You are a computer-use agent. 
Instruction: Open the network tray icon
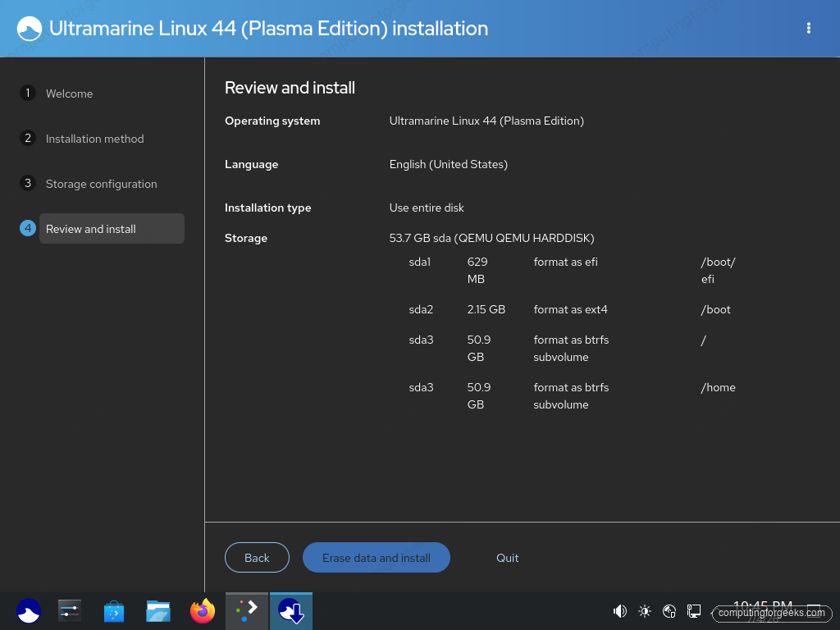tap(669, 611)
